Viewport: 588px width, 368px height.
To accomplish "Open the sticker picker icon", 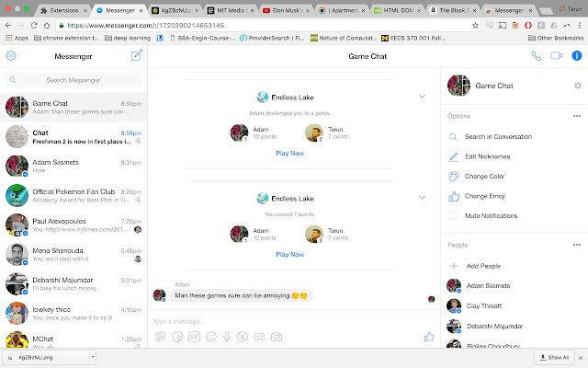I will (177, 337).
